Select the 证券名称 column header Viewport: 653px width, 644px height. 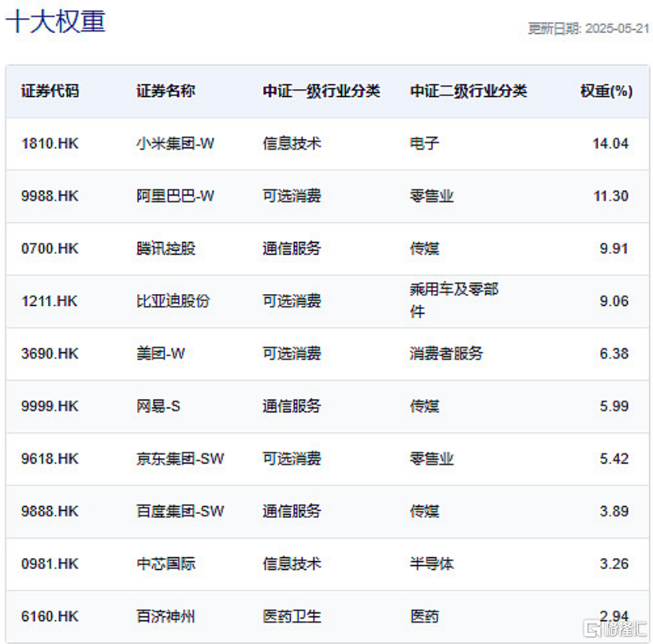(165, 91)
